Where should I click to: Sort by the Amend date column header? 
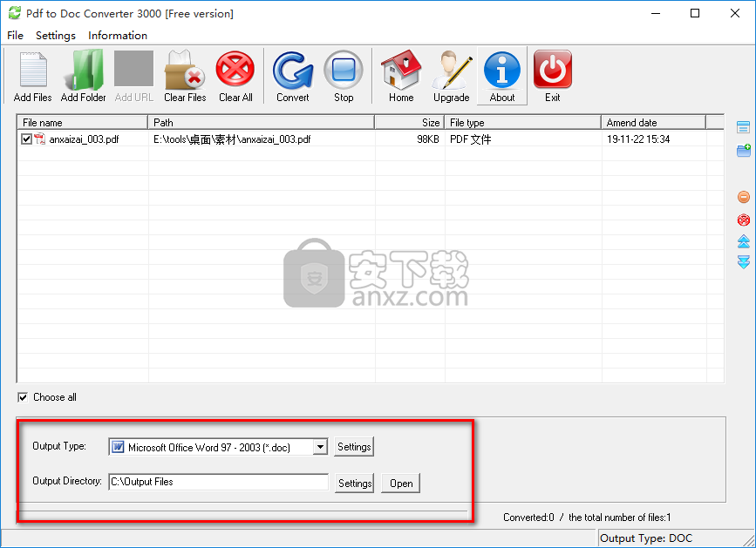(x=653, y=122)
